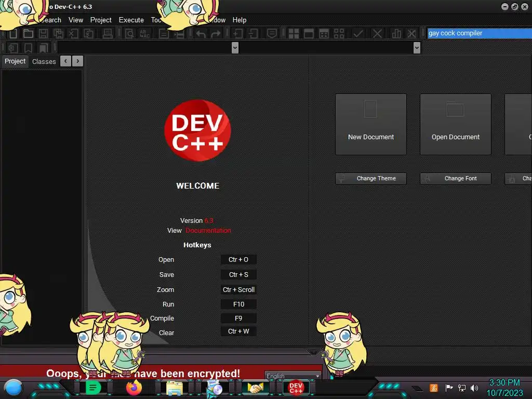Click the Unindent toolbar icon
This screenshot has height=399, width=532.
pyautogui.click(x=253, y=33)
